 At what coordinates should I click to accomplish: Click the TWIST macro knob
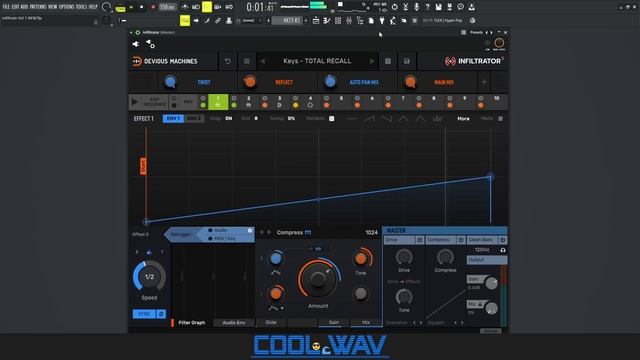[170, 82]
